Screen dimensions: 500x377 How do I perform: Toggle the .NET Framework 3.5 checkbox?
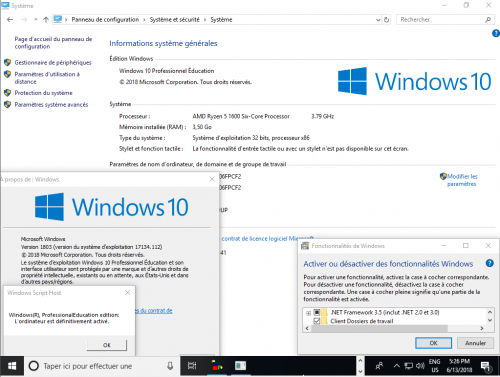point(317,312)
